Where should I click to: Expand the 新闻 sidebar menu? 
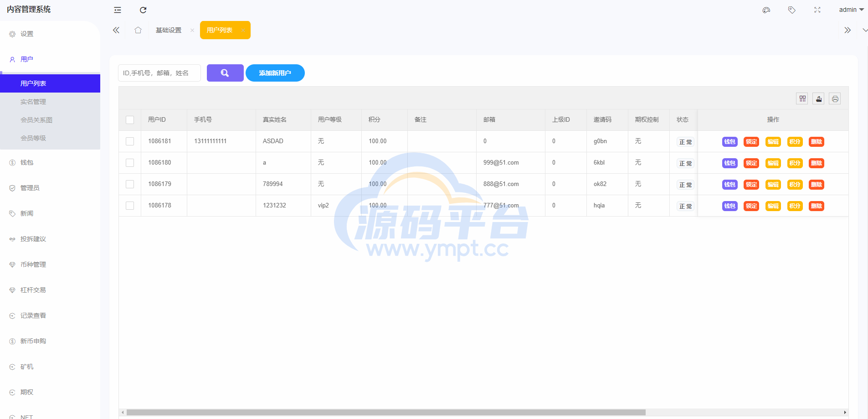point(50,213)
